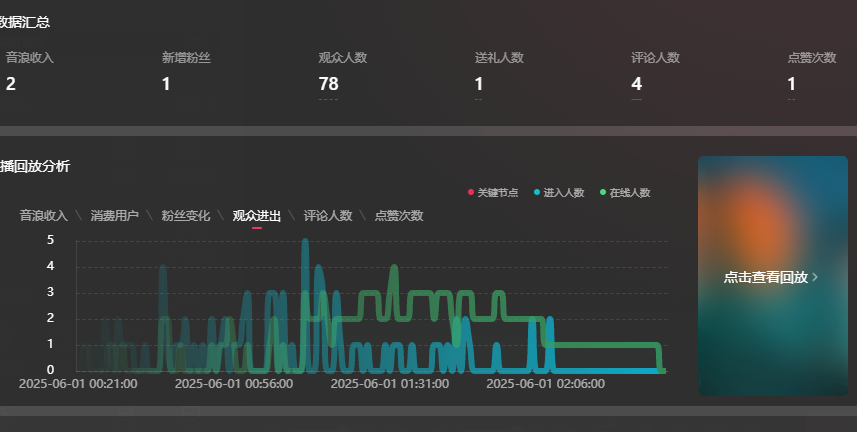The width and height of the screenshot is (857, 432).
Task: Click the 2025-06-01 00:21:00 axis label
Action: (x=78, y=384)
